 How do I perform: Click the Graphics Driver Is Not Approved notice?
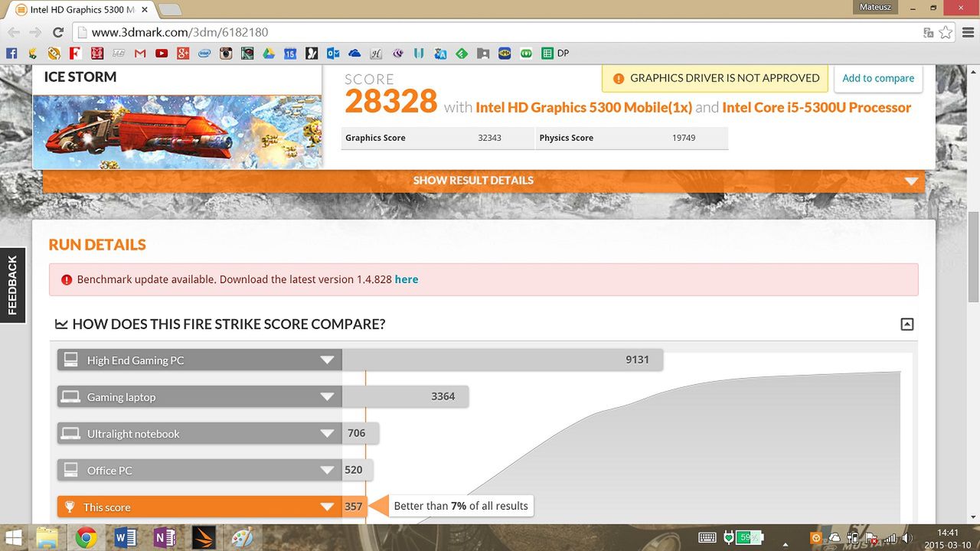715,78
